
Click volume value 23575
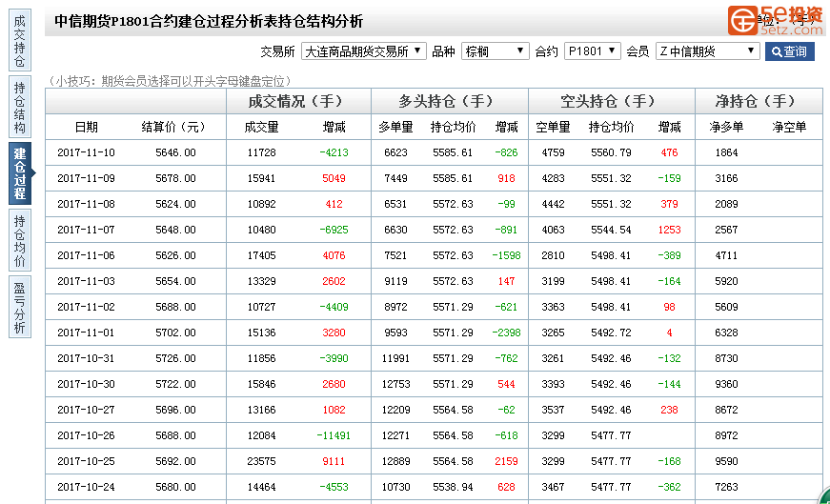(x=261, y=461)
